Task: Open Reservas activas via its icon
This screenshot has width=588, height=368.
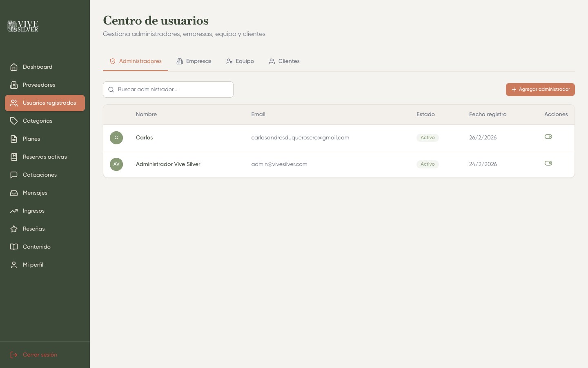Action: tap(14, 157)
